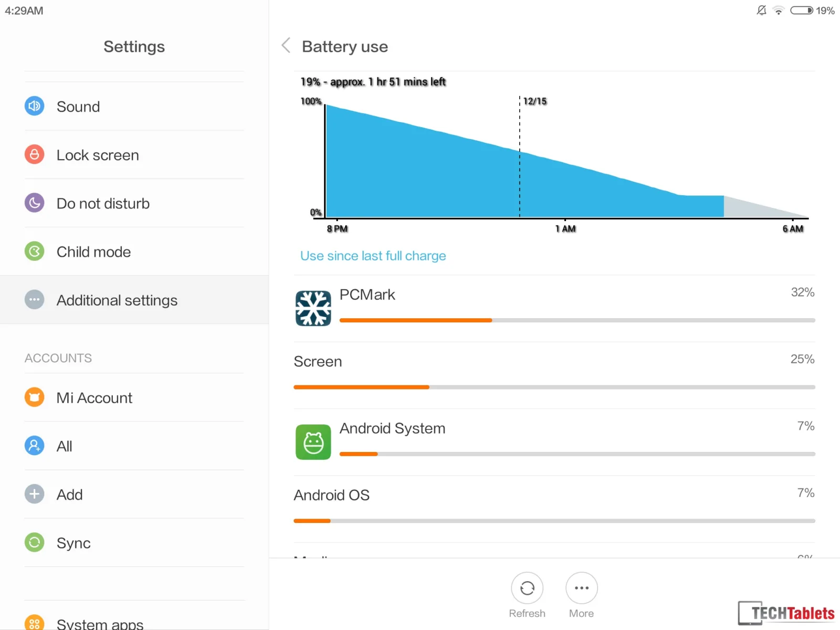Click the Add account plus icon
This screenshot has width=840, height=630.
pyautogui.click(x=35, y=494)
